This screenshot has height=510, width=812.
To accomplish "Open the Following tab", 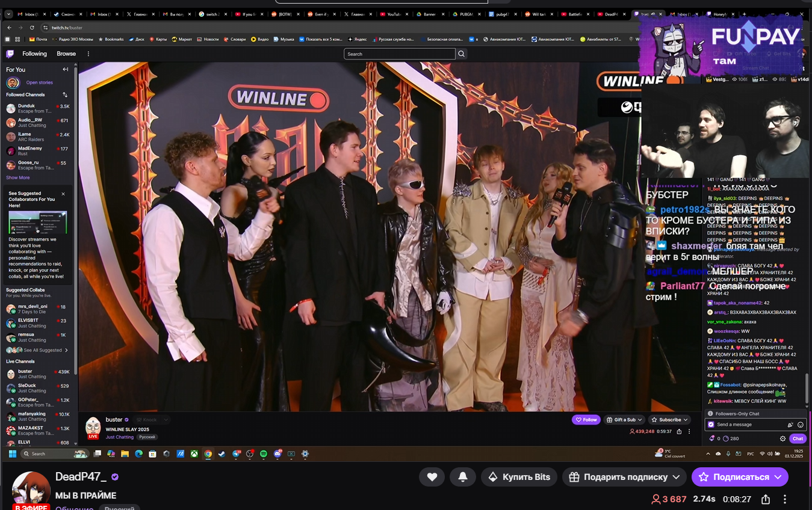I will coord(34,54).
